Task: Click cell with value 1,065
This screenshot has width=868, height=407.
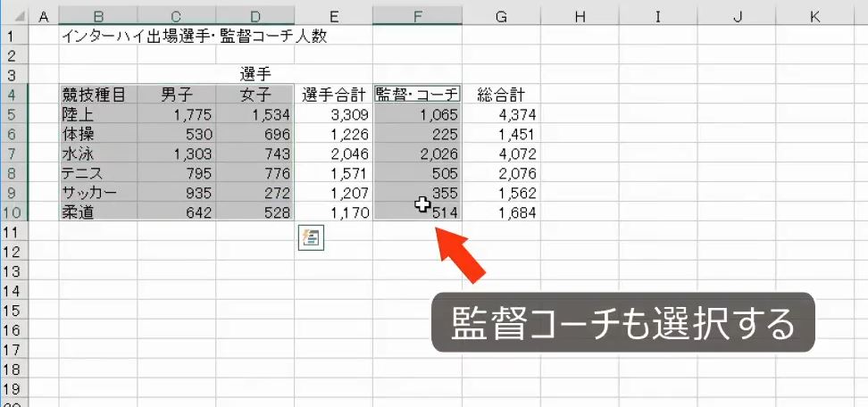Action: 417,114
